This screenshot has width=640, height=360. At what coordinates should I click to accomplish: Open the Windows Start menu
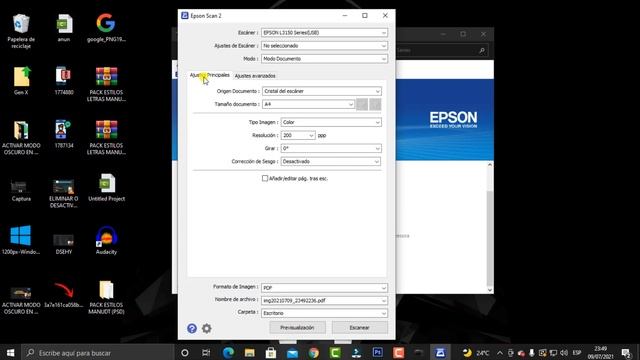[x=11, y=353]
